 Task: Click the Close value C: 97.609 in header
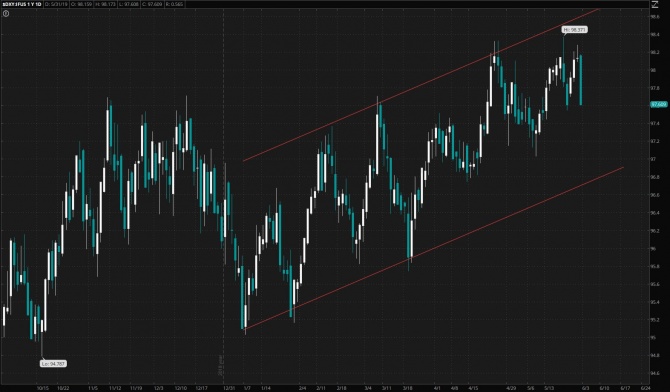[x=152, y=4]
